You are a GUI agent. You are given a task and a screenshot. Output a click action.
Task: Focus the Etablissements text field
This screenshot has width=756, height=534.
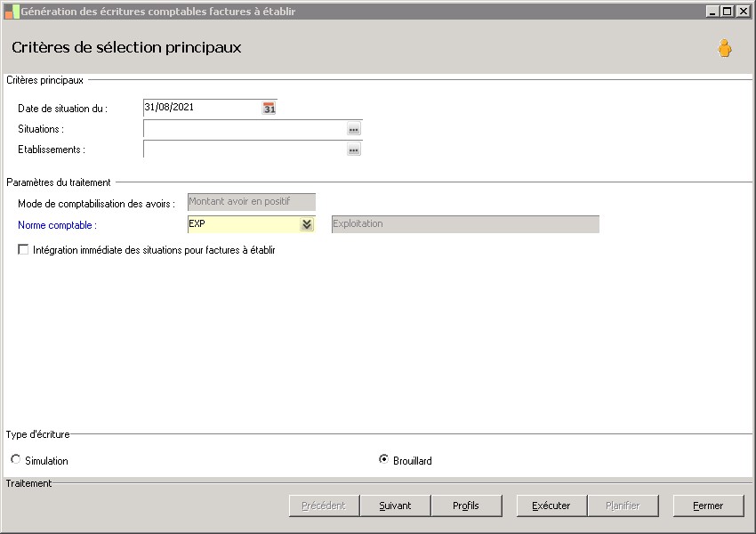244,150
